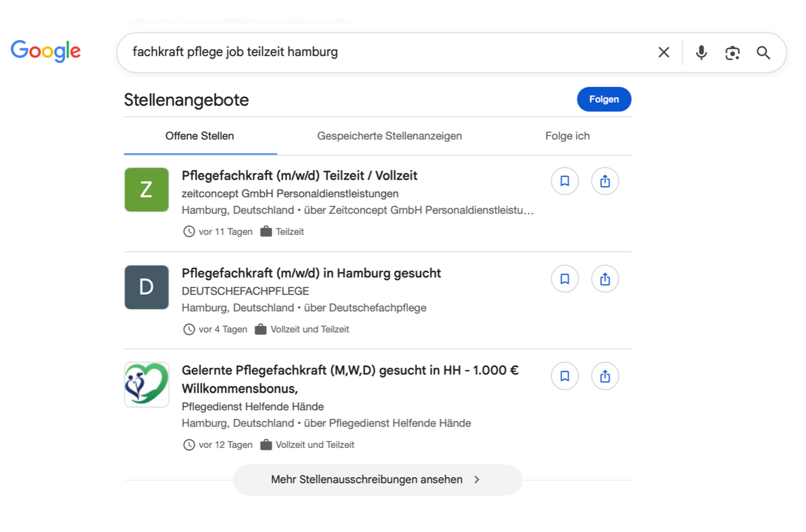Viewport: 806px width, 532px height.
Task: Open image search via camera lens icon
Action: pyautogui.click(x=732, y=53)
